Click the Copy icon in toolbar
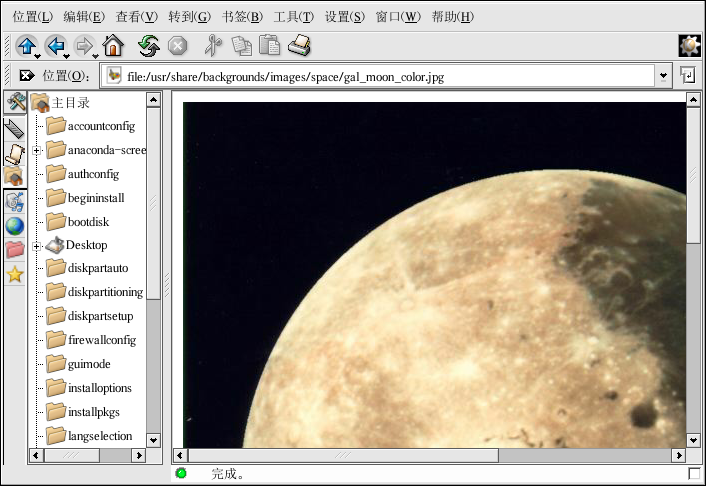 point(241,46)
